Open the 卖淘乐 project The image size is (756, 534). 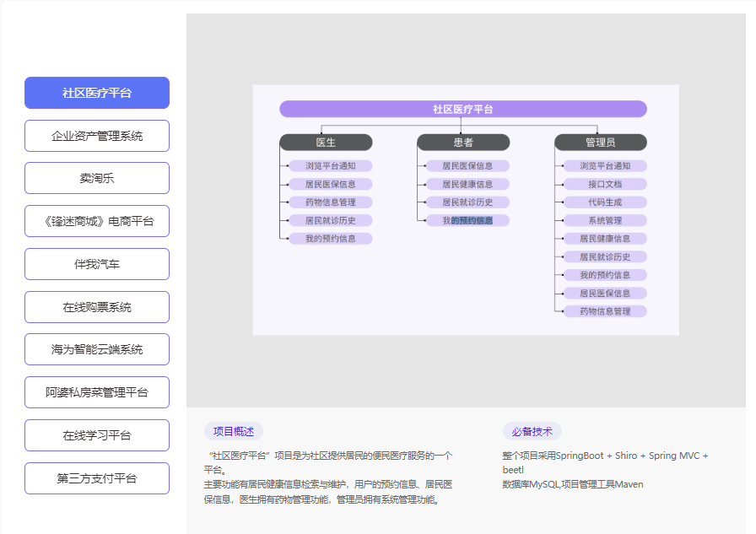[96, 178]
